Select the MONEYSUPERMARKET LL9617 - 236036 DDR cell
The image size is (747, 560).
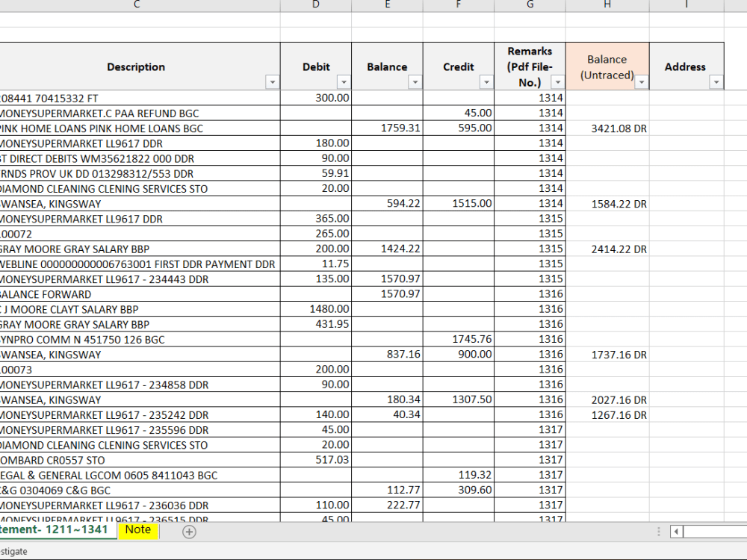coord(140,505)
